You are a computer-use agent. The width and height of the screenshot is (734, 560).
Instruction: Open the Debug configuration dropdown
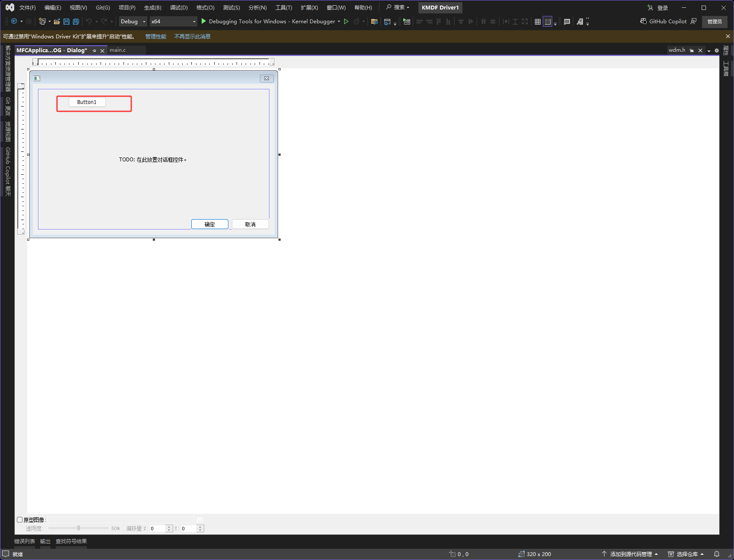tap(133, 21)
